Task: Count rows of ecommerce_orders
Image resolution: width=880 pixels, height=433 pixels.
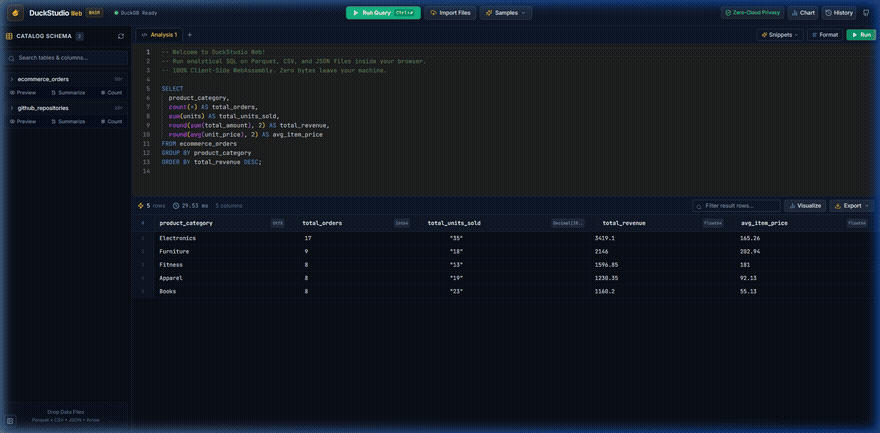Action: click(111, 93)
